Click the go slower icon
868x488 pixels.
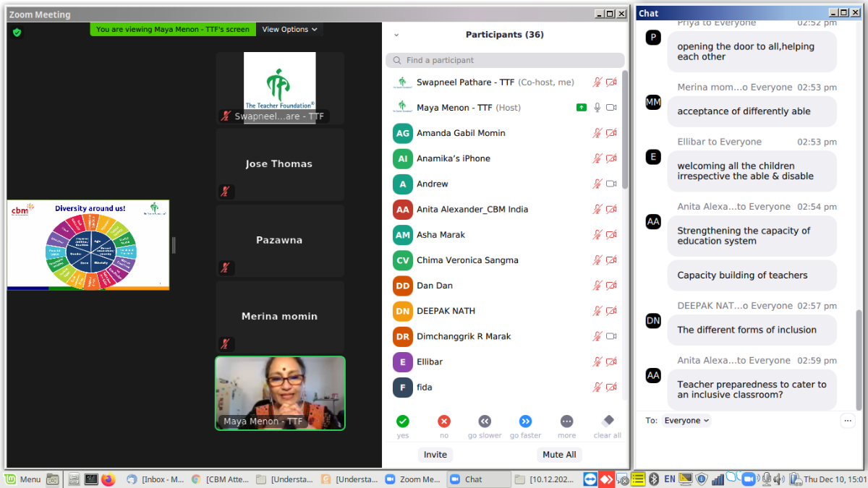[485, 421]
